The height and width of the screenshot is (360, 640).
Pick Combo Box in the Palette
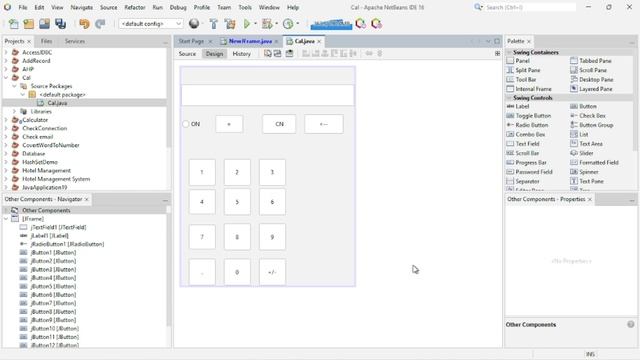click(x=526, y=135)
